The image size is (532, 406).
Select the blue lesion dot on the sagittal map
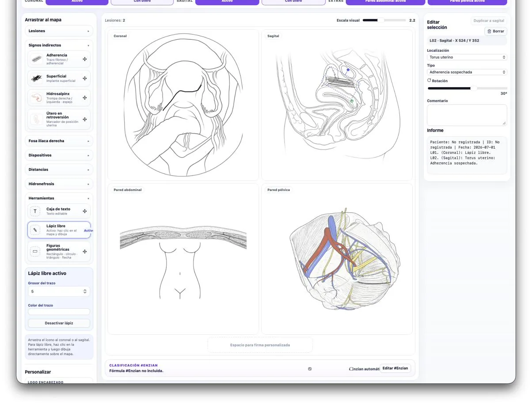[x=348, y=70]
